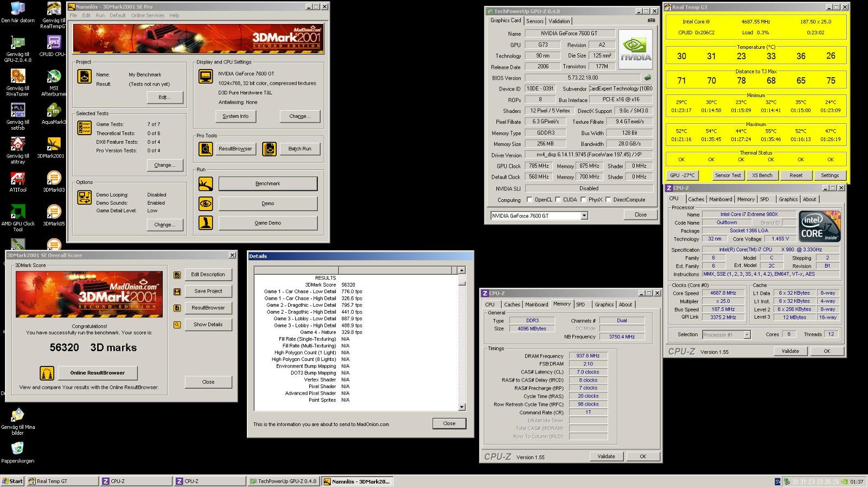Click the Batch Run icon in Pro Tools
The width and height of the screenshot is (868, 488).
point(270,149)
